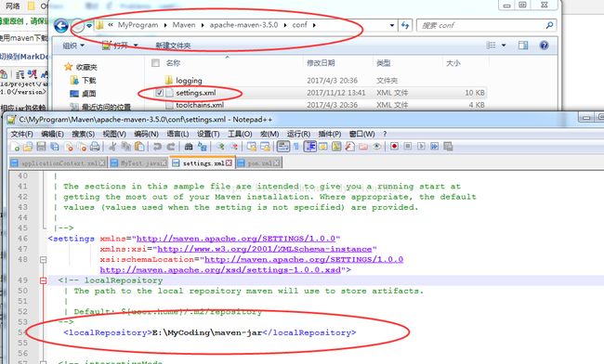Click the Zoom In toolbar icon

[220, 147]
